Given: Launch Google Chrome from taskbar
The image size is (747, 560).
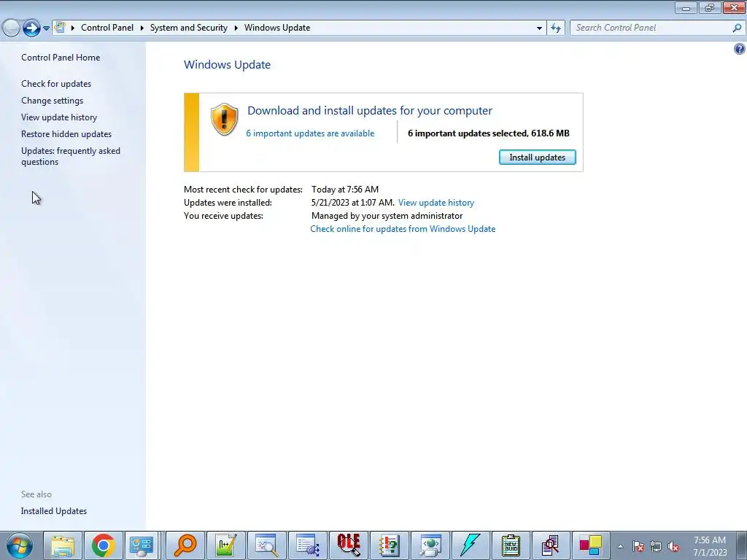Looking at the screenshot, I should click(x=104, y=545).
